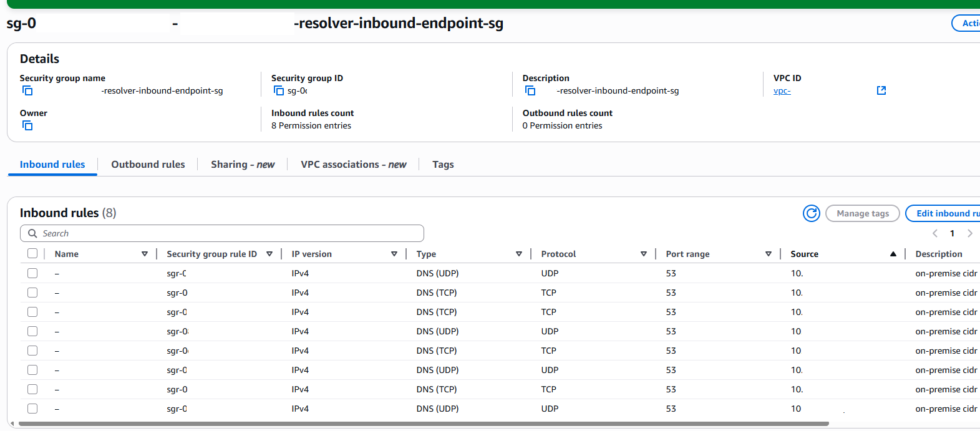Copy the security group name
This screenshot has height=431, width=980.
tap(27, 91)
